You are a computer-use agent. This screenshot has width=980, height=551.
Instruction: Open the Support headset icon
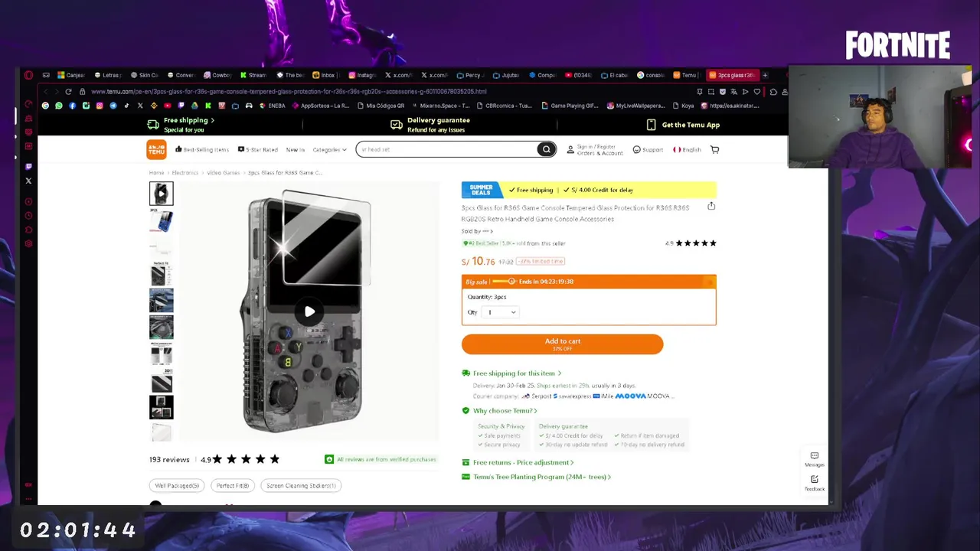tap(648, 149)
